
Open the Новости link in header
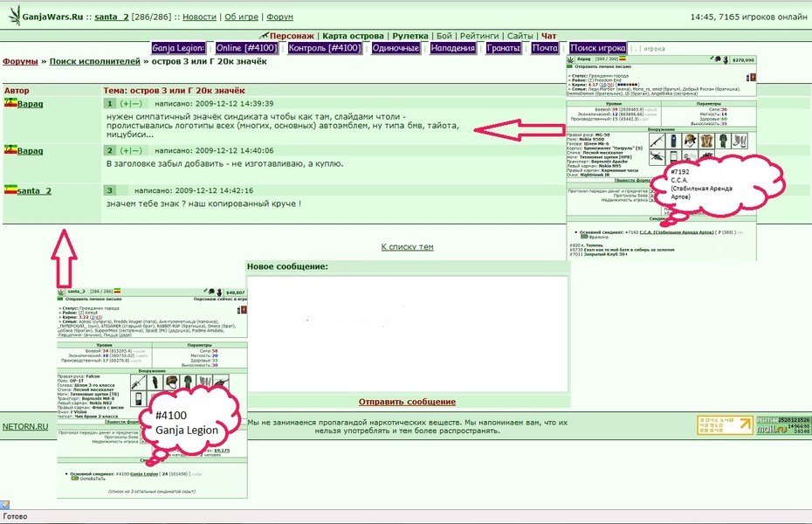pos(199,17)
